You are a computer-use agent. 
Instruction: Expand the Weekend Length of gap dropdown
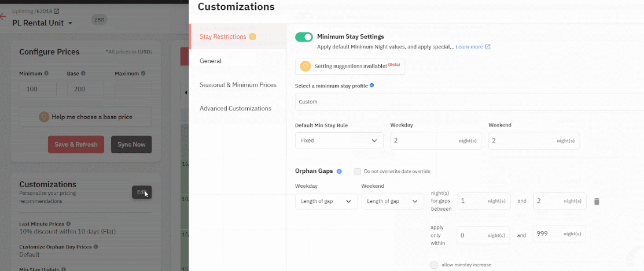point(392,201)
